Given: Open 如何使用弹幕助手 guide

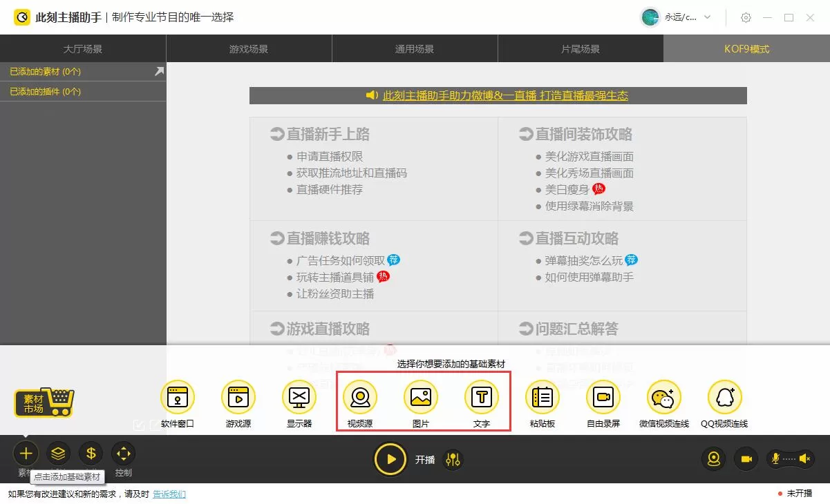Looking at the screenshot, I should tap(590, 278).
